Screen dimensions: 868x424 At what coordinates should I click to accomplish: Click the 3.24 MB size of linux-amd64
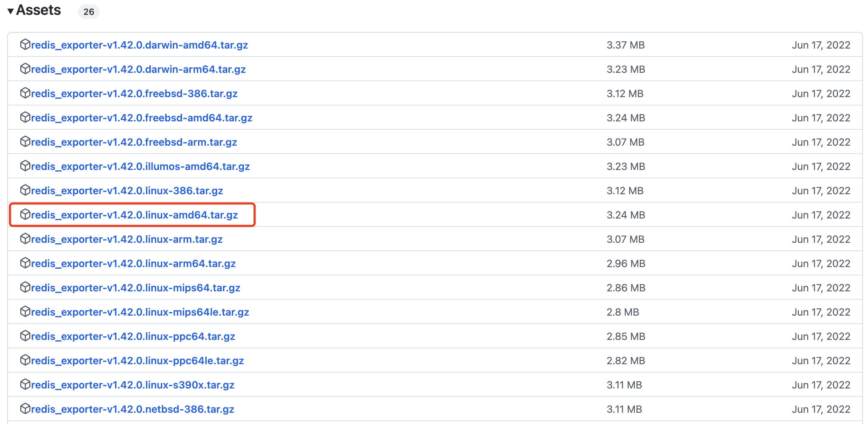626,215
